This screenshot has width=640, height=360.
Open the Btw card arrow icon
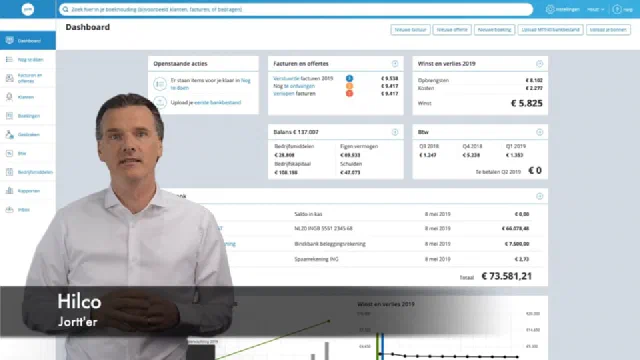pyautogui.click(x=539, y=132)
